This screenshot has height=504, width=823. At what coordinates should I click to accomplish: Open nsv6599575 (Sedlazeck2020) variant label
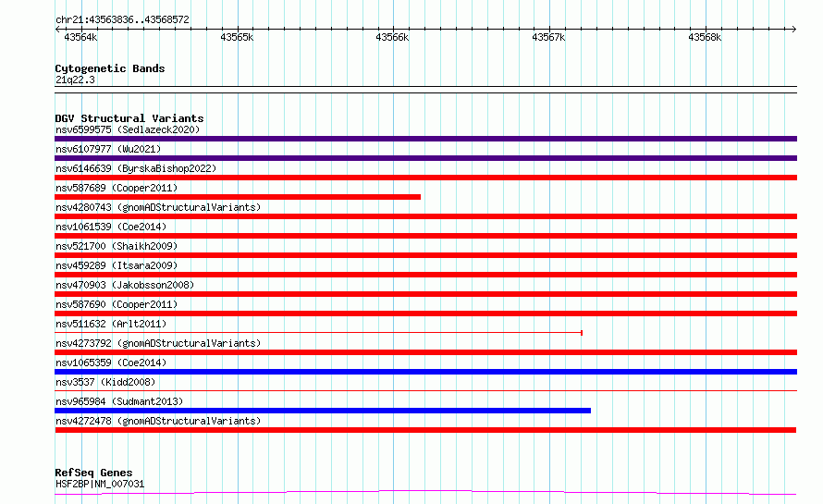(x=128, y=129)
